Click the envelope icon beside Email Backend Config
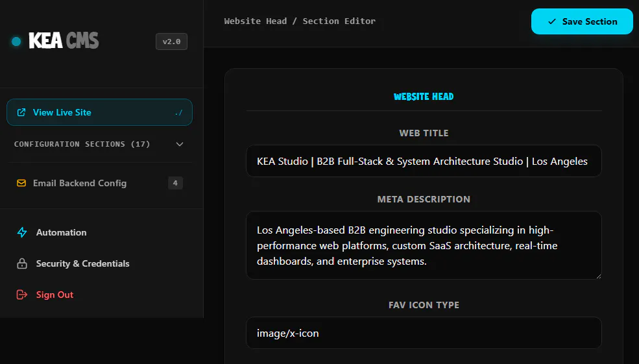This screenshot has width=639, height=364. point(21,183)
